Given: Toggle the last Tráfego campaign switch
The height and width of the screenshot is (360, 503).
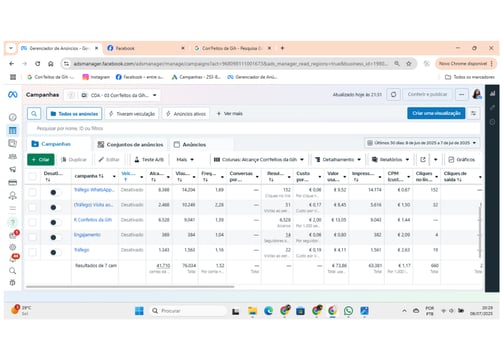Looking at the screenshot, I should (x=55, y=252).
